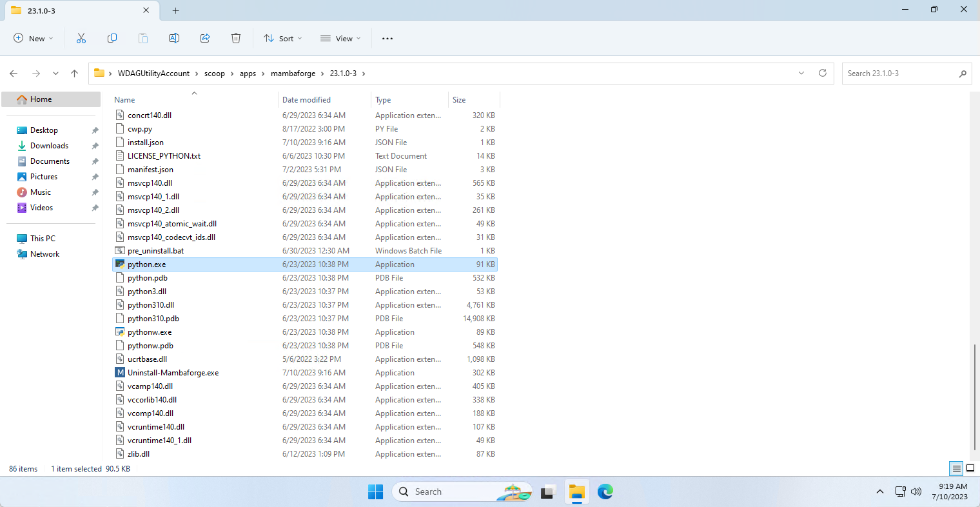Launch Microsoft Edge from the taskbar

[x=605, y=492]
